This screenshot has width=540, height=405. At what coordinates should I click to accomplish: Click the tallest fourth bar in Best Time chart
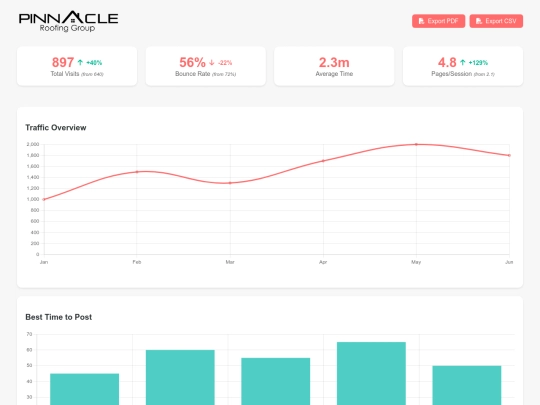click(371, 373)
